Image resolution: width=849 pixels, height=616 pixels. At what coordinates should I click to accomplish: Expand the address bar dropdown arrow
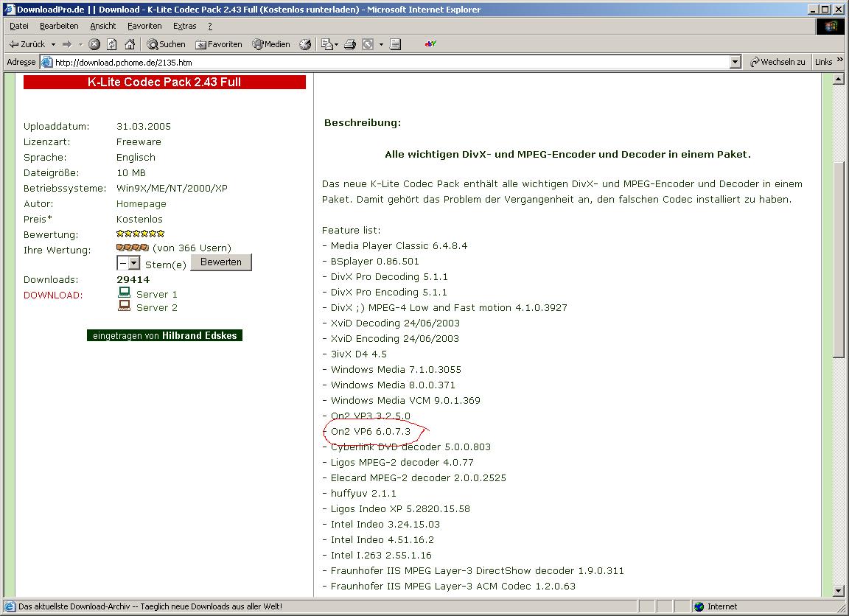pos(735,62)
